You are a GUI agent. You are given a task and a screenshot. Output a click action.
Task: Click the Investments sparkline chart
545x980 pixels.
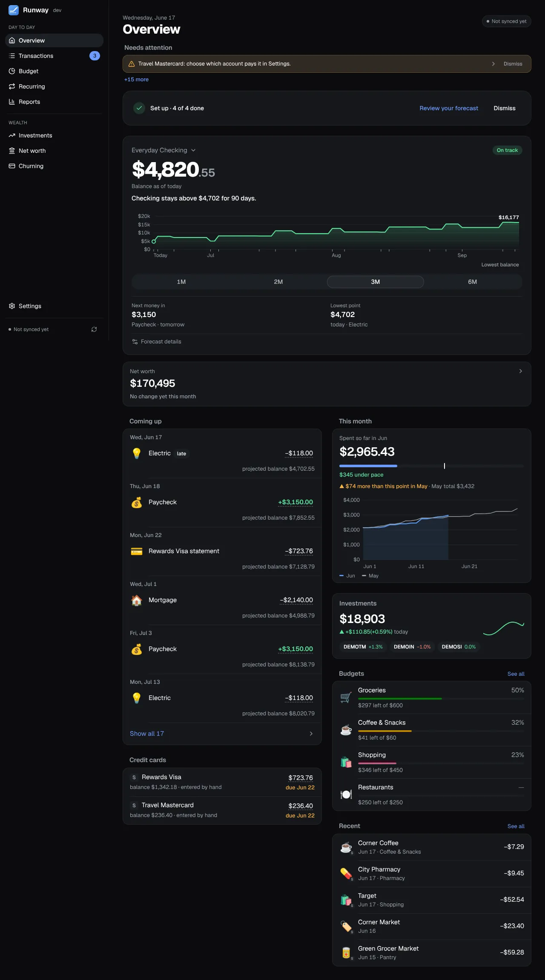click(x=504, y=628)
